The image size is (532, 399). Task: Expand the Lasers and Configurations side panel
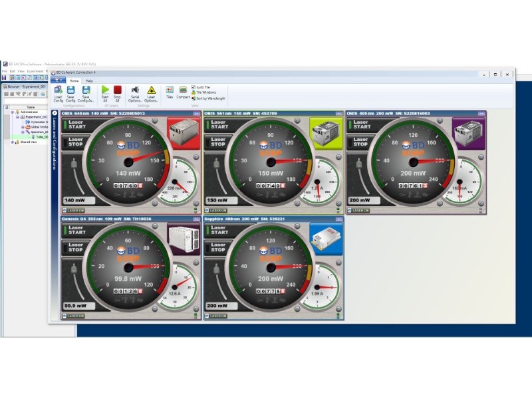coord(55,113)
